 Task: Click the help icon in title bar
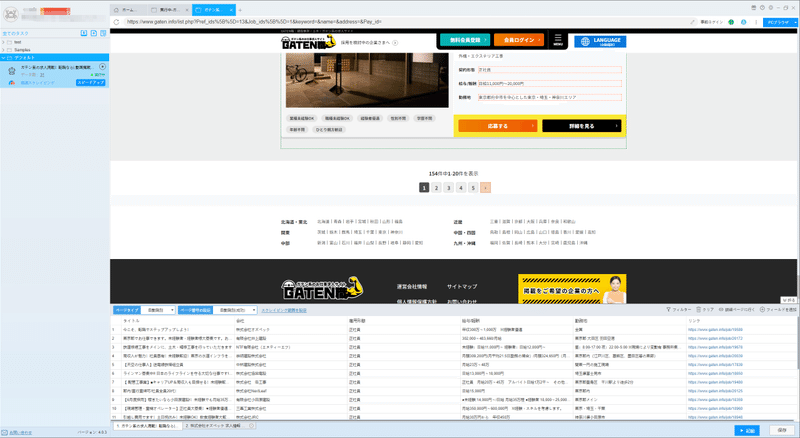tap(762, 8)
